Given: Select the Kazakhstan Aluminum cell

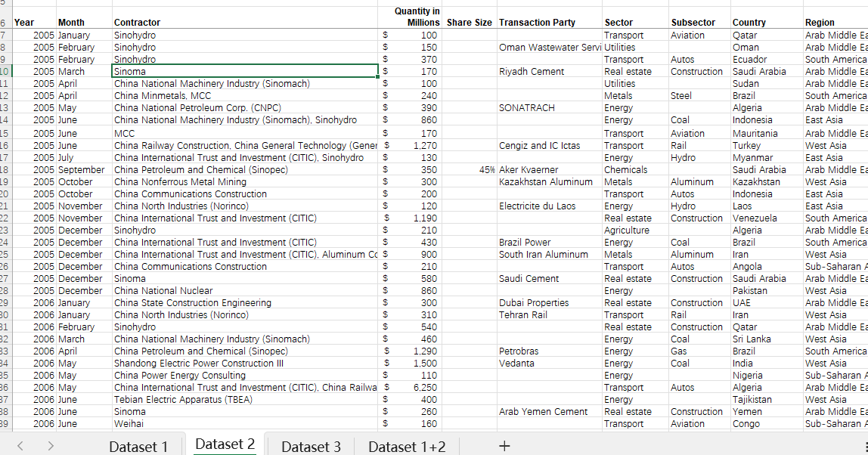Looking at the screenshot, I should 550,182.
